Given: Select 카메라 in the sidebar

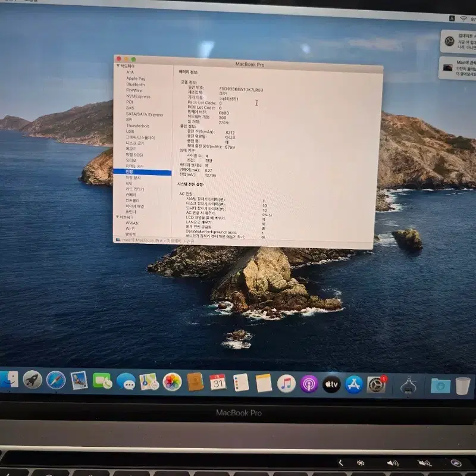Looking at the screenshot, I should tap(131, 195).
